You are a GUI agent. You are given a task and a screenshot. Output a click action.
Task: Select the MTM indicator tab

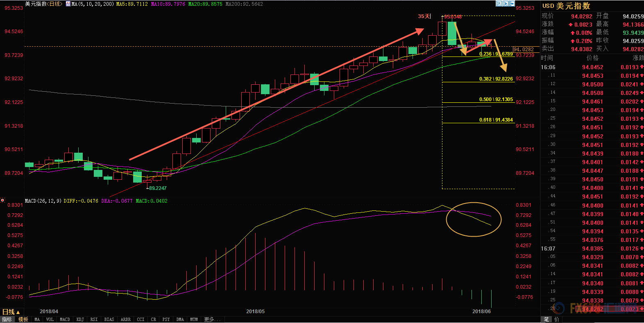click(x=194, y=319)
